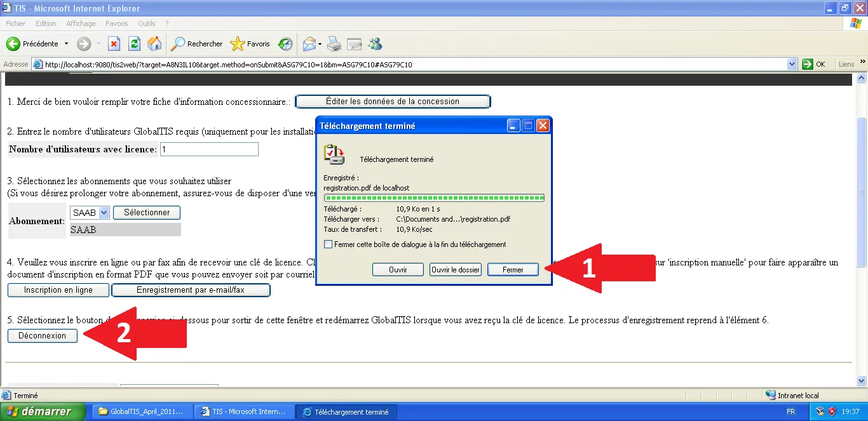Screen dimensions: 868x421
Task: Open the History toolbar icon
Action: tap(285, 44)
